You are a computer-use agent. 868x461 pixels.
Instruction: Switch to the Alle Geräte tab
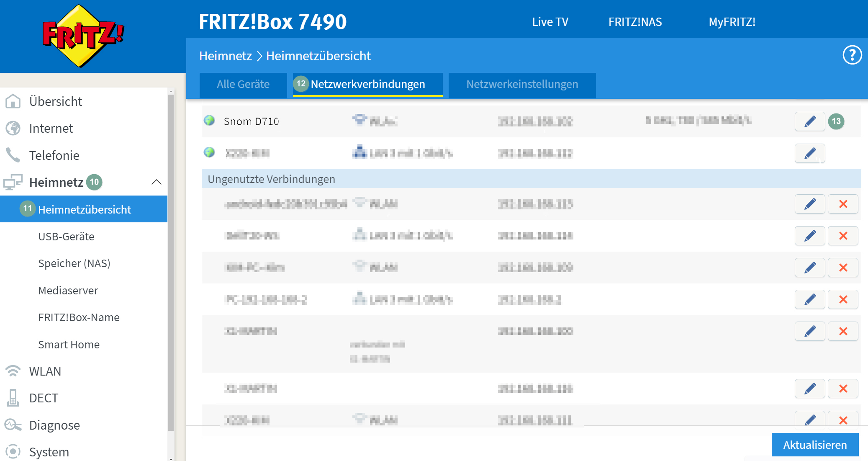243,84
